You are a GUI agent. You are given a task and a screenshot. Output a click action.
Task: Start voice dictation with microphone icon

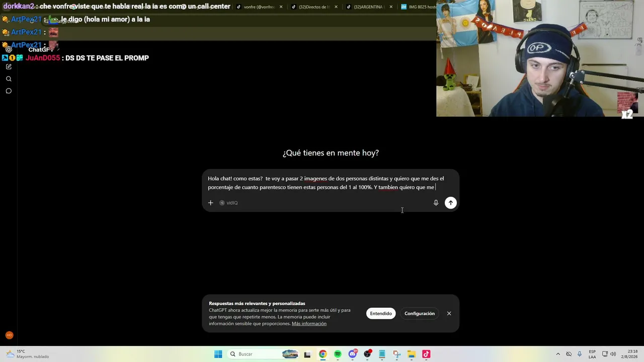436,203
